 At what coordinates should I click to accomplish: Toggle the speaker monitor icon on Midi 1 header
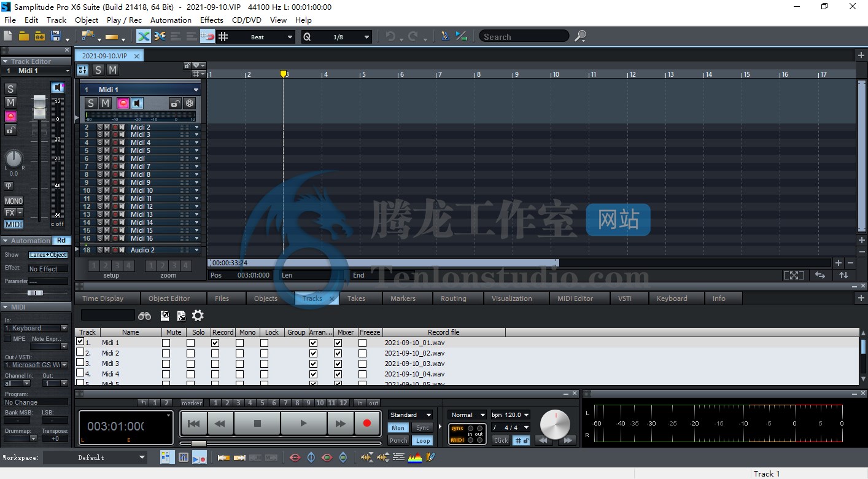click(138, 103)
